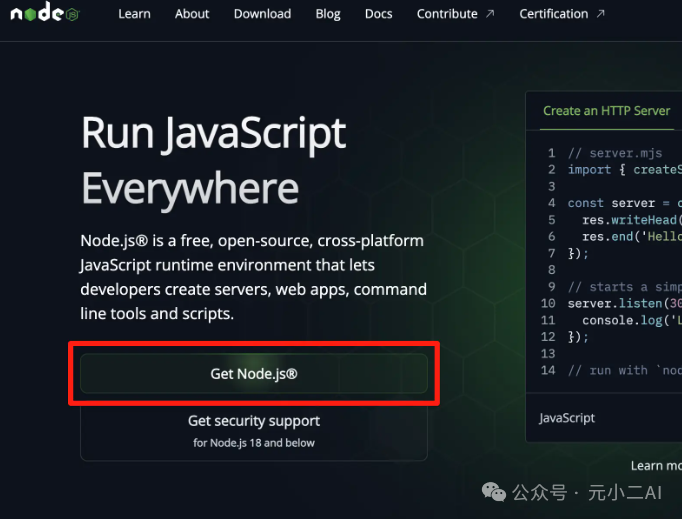682x519 pixels.
Task: Click the Node.js logo
Action: (45, 13)
